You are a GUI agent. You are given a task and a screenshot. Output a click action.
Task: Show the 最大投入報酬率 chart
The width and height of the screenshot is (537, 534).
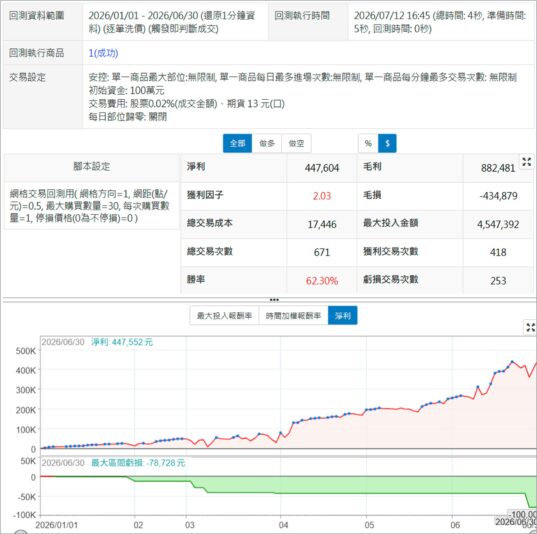click(x=224, y=315)
